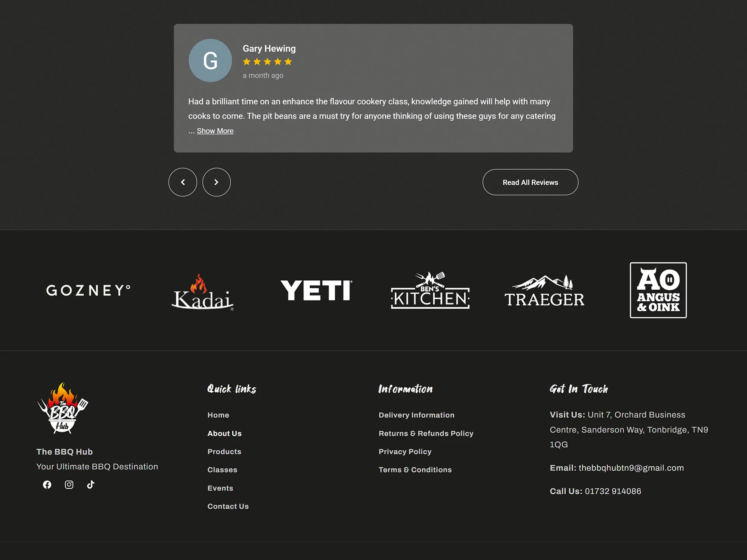
Task: Open the Privacy Policy link
Action: [x=405, y=451]
